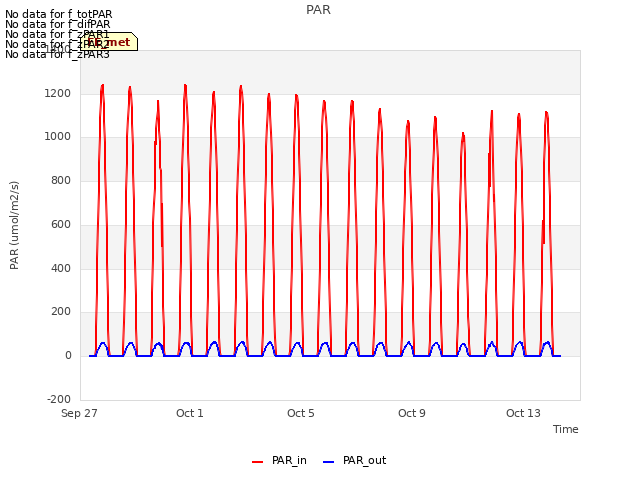This screenshot has height=480, width=640.
Task: Click the Oct 13 x-axis tick label
Action: [x=523, y=413]
